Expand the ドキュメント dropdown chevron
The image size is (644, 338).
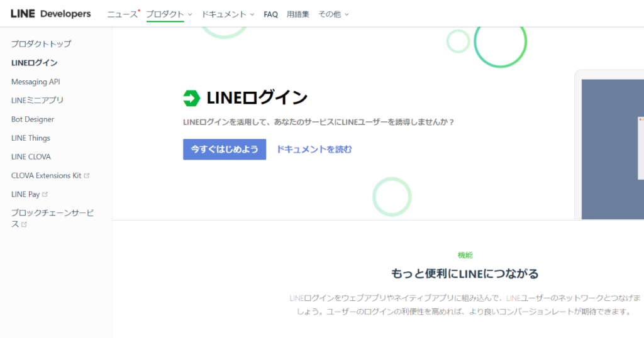252,14
